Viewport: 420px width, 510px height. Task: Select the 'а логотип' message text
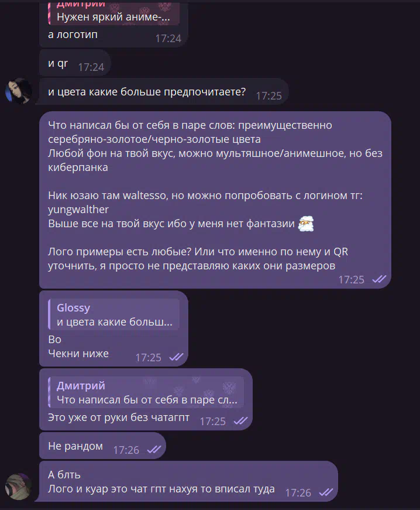(73, 35)
